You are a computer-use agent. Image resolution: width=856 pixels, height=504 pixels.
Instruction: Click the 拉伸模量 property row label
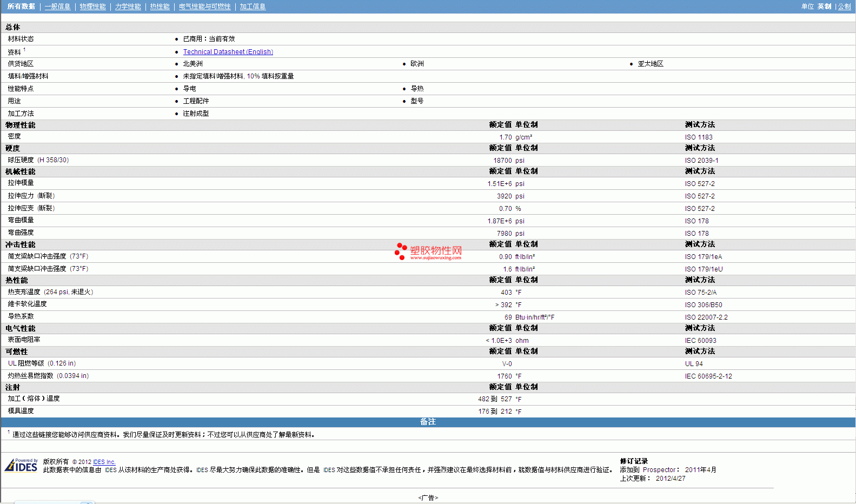pos(21,183)
